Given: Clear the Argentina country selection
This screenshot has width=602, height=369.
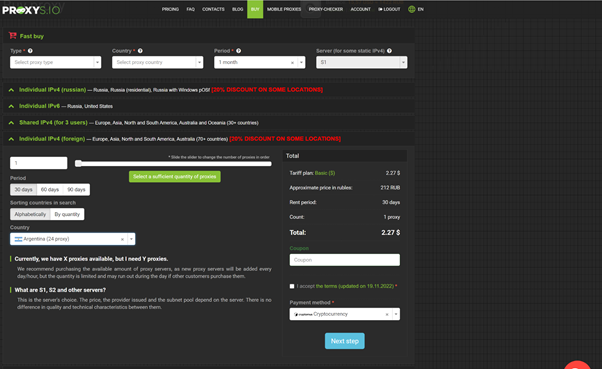Looking at the screenshot, I should (x=122, y=239).
